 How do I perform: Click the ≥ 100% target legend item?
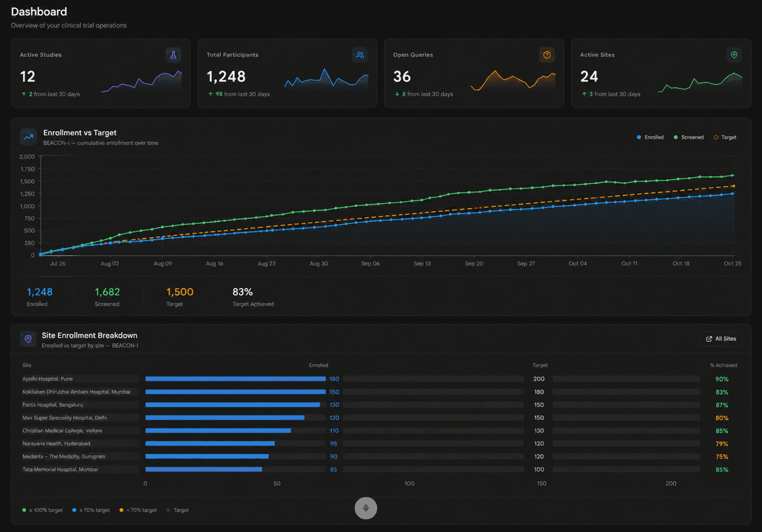43,510
